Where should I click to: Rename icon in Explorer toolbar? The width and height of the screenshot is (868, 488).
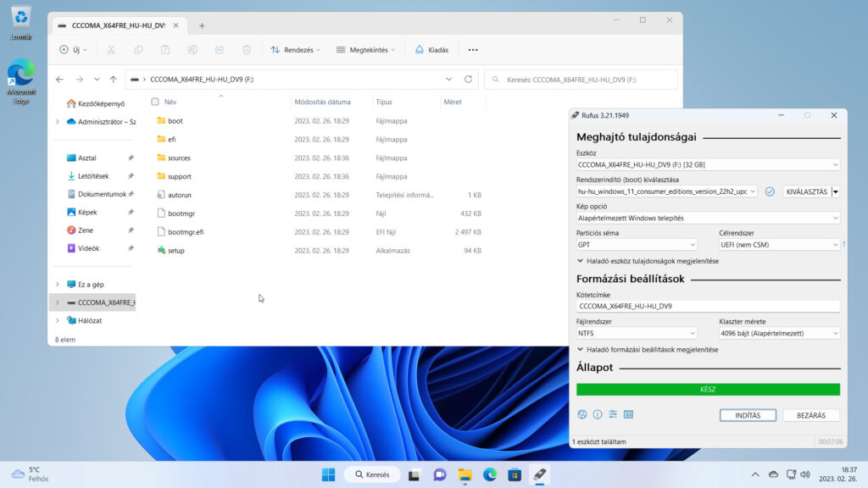[x=192, y=50]
